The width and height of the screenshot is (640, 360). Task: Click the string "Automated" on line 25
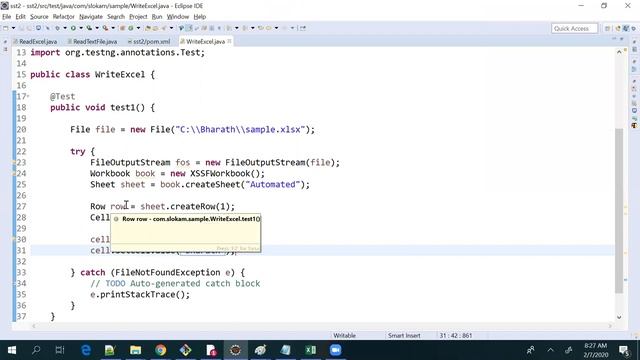pyautogui.click(x=273, y=184)
